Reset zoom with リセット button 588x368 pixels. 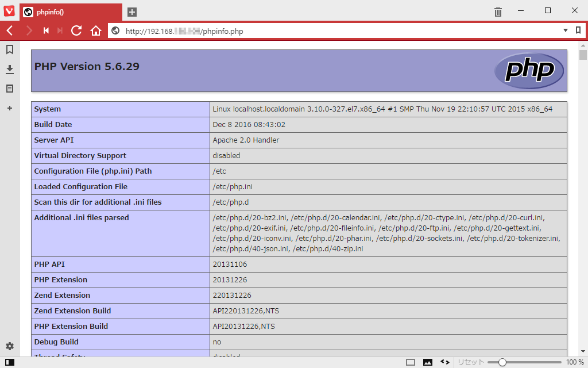point(471,362)
